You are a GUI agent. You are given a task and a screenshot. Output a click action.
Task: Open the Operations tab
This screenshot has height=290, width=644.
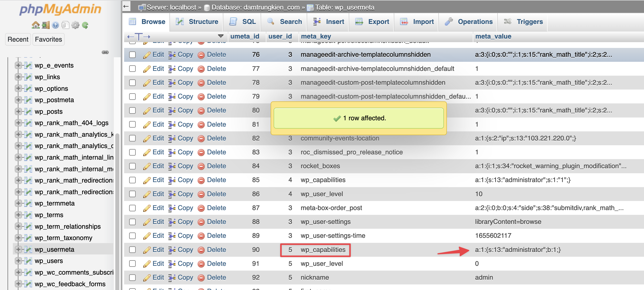469,22
